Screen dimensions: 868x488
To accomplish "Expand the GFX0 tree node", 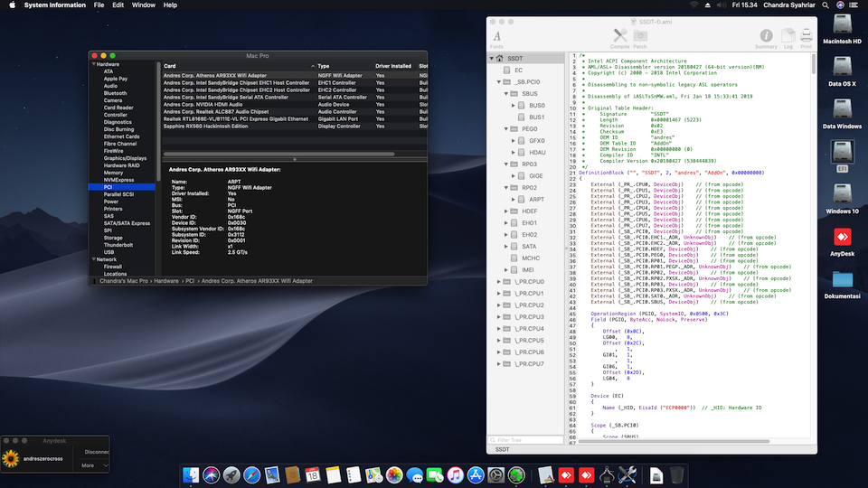I will click(514, 141).
